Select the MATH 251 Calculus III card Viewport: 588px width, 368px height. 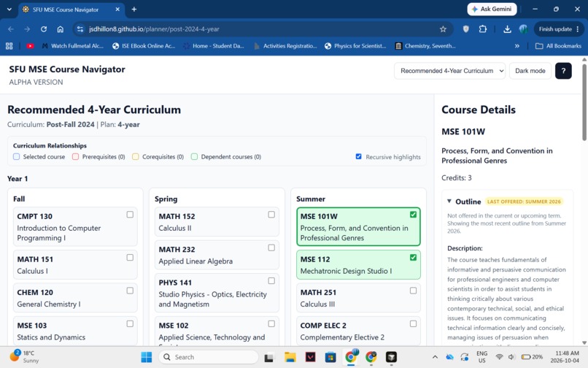358,298
